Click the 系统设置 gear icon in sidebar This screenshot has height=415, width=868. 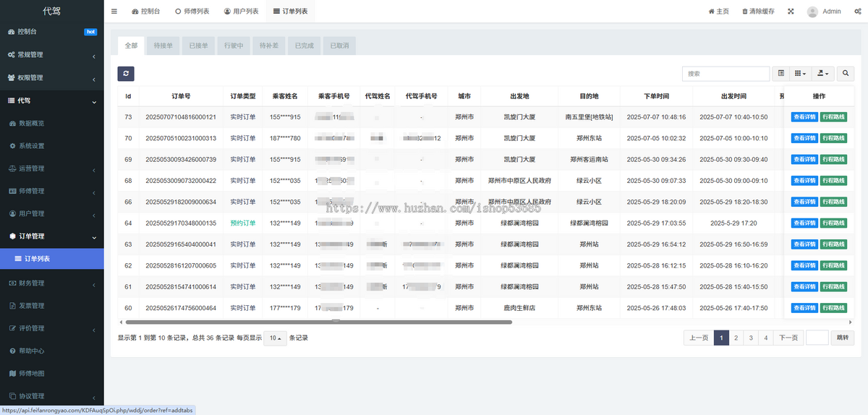pos(12,145)
